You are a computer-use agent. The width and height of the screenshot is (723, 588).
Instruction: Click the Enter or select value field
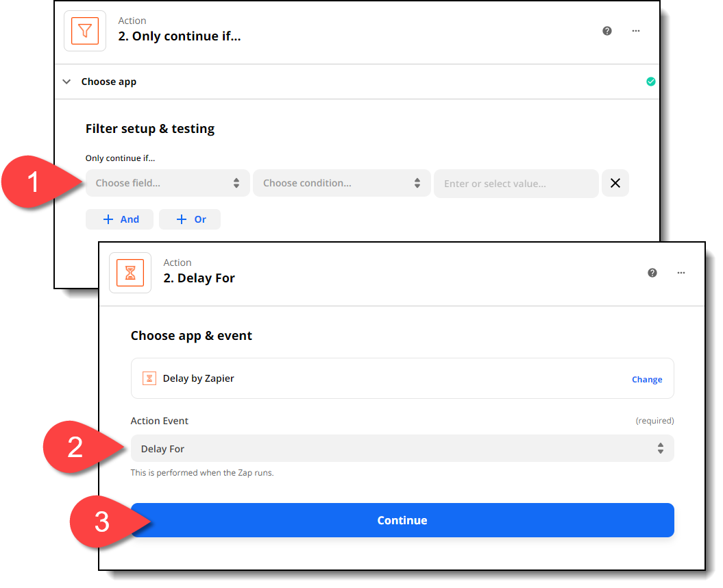point(515,184)
